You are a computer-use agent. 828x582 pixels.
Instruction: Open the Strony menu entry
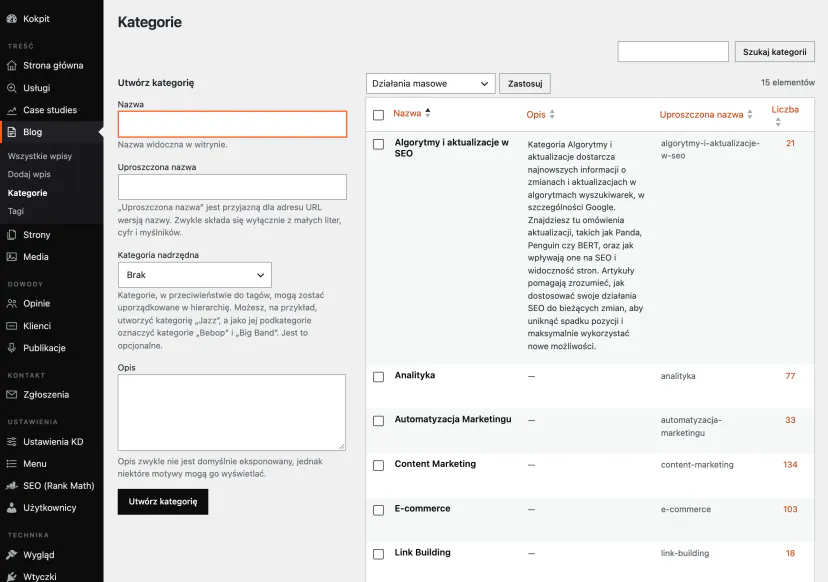click(x=36, y=234)
